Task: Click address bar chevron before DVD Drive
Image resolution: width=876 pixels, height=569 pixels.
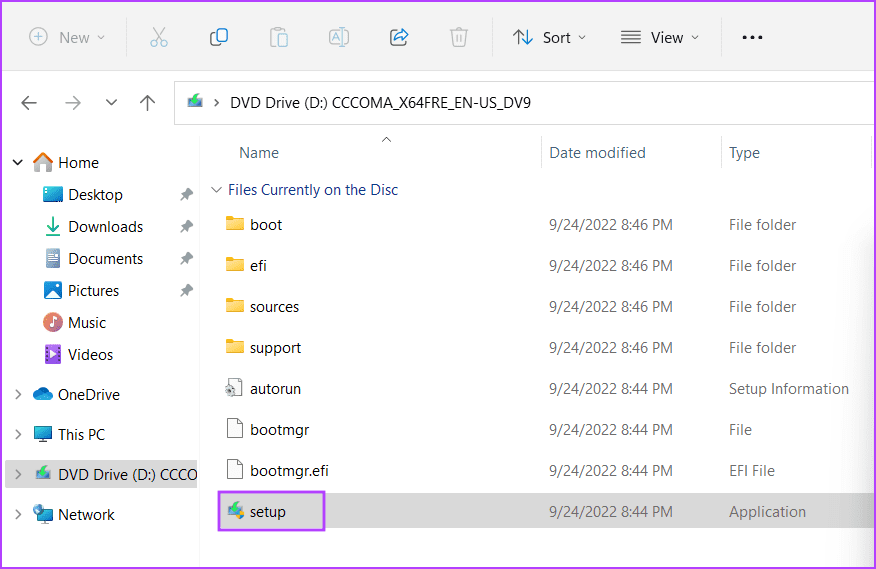Action: click(x=216, y=103)
